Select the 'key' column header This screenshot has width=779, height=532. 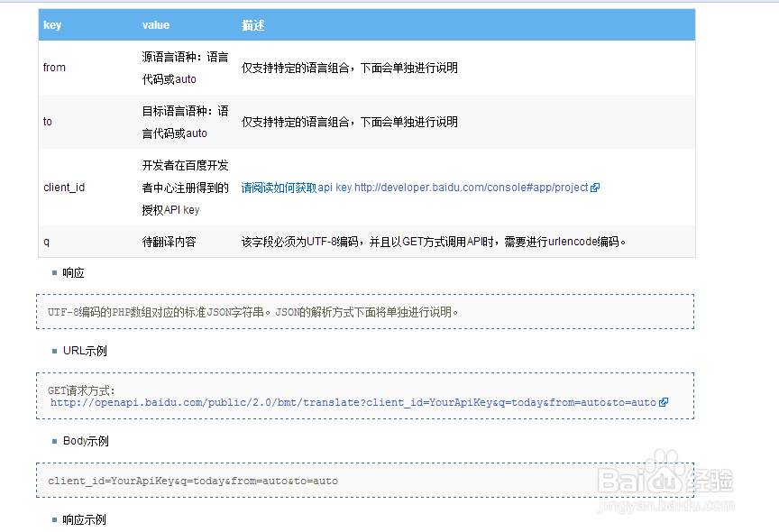click(x=52, y=25)
